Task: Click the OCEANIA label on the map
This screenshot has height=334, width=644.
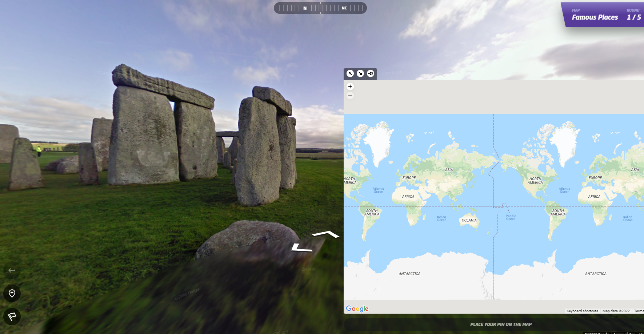Action: tap(469, 220)
